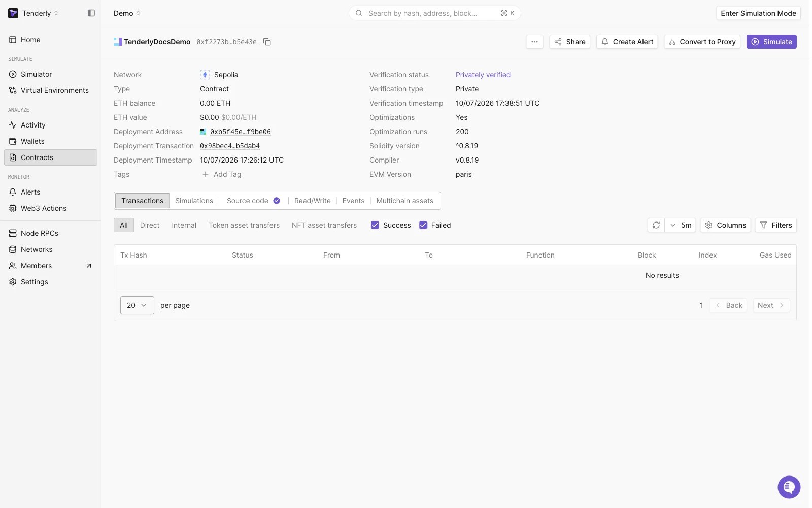Screen dimensions: 812x508
Task: Open the support chat bubble
Action: 789,487
